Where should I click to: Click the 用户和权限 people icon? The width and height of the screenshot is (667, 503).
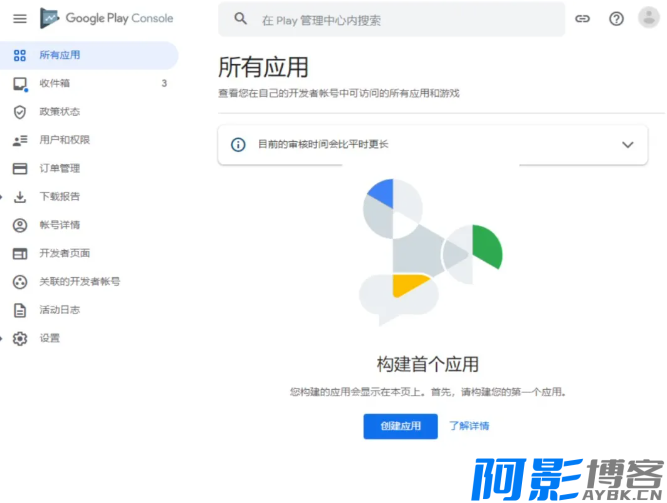20,140
